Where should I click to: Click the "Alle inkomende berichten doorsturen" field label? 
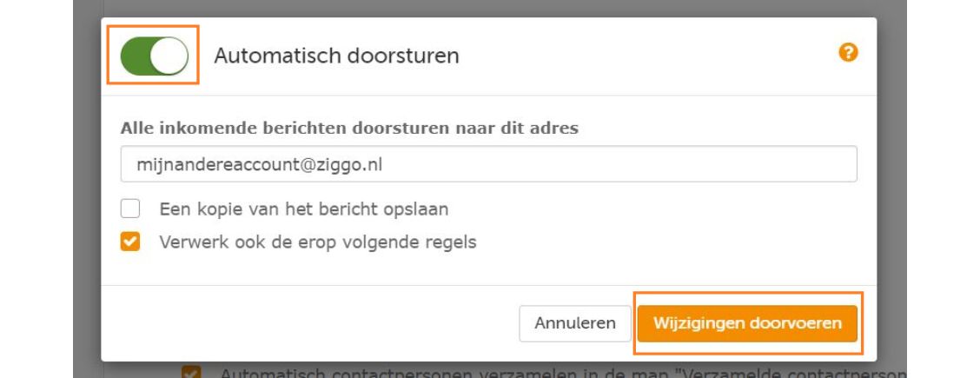349,128
